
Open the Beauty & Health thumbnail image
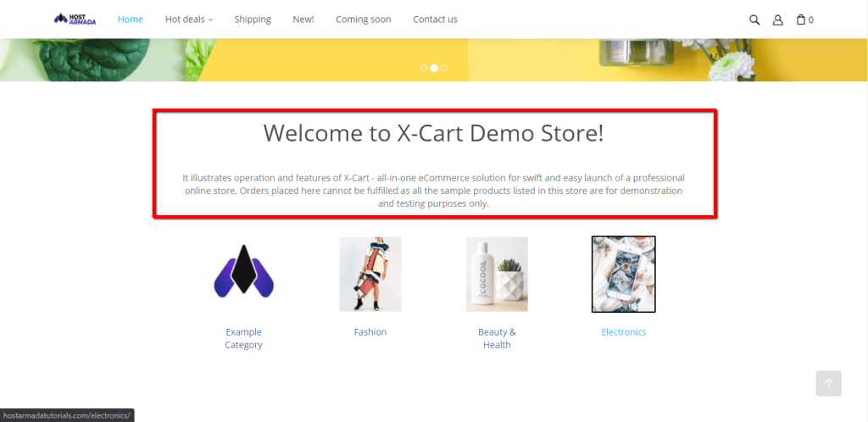tap(497, 275)
